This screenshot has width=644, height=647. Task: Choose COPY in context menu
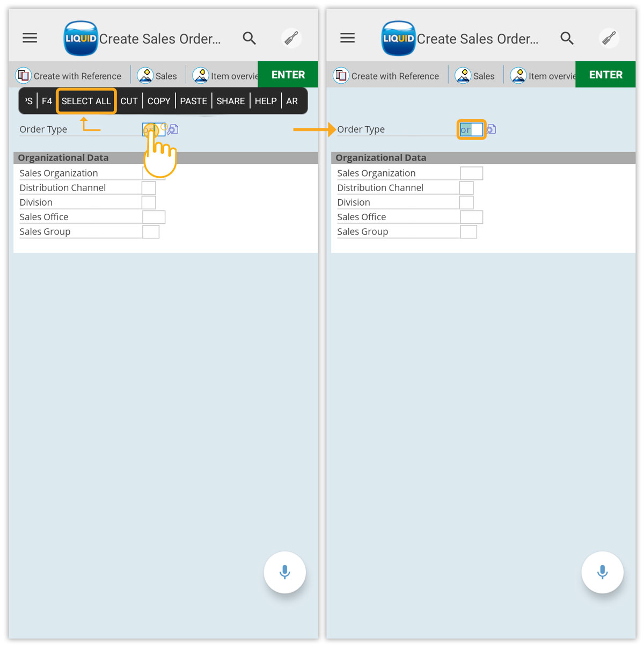click(x=159, y=101)
